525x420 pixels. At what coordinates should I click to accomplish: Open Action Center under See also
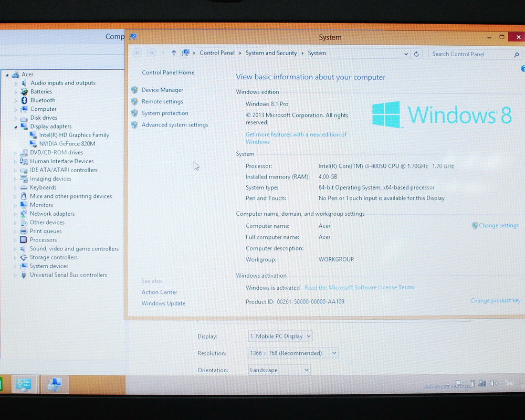click(159, 292)
